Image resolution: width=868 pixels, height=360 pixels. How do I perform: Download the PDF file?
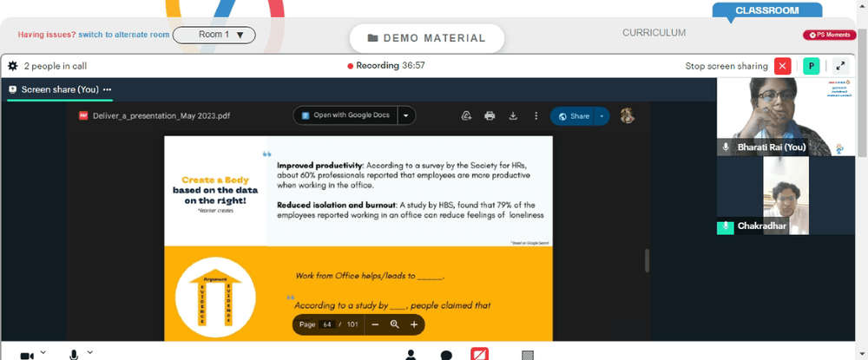tap(513, 115)
